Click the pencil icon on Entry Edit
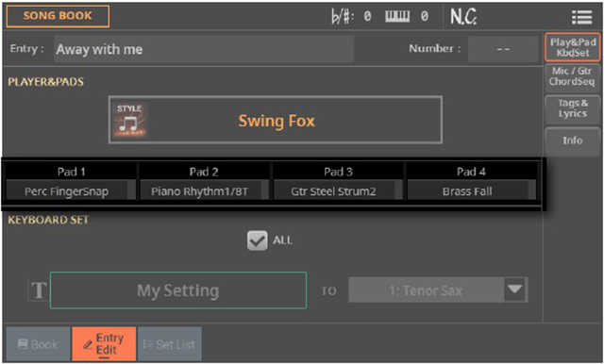This screenshot has height=364, width=604. (x=88, y=344)
